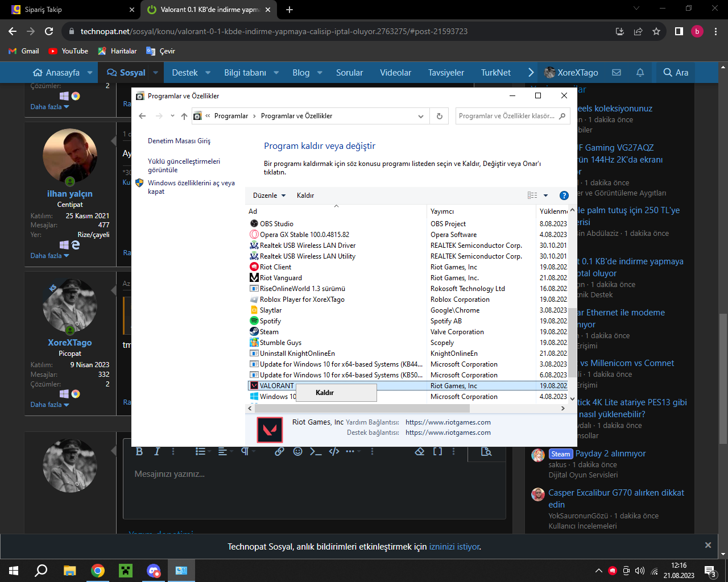Click the Kaldır toolbar button beside Düzenle
The width and height of the screenshot is (728, 582).
coord(305,196)
